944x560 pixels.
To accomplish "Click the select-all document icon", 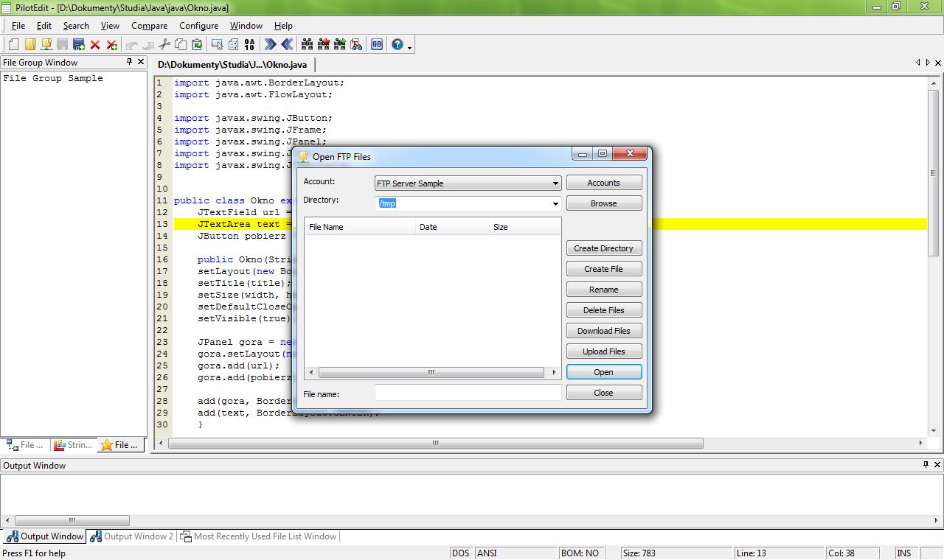I will click(233, 45).
